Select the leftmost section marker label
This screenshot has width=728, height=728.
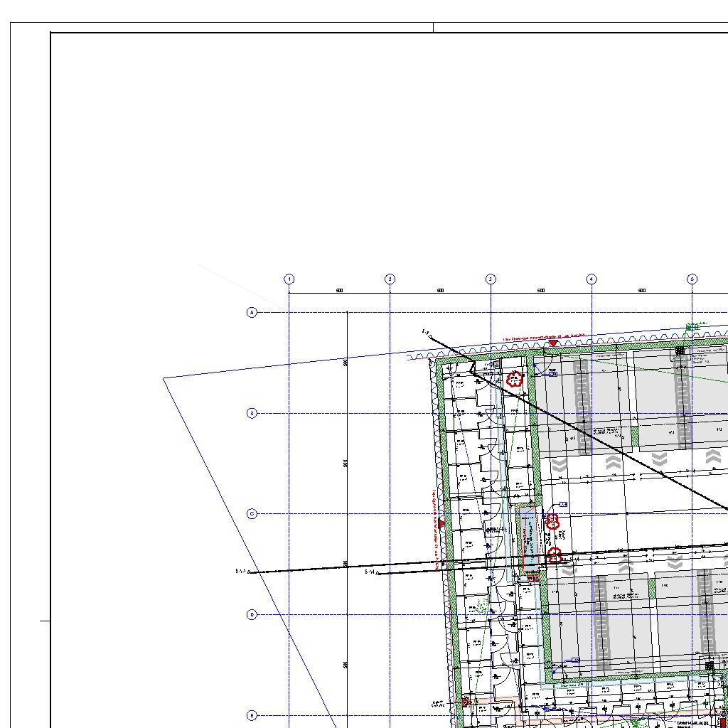click(242, 571)
